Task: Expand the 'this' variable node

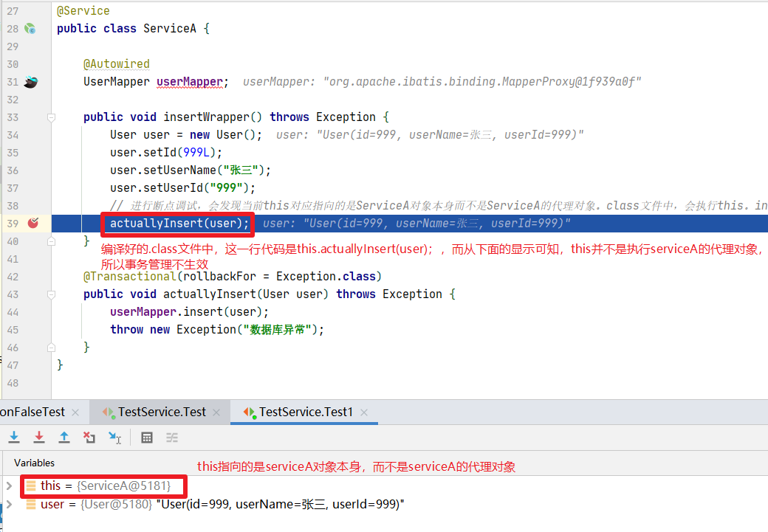Action: tap(9, 486)
